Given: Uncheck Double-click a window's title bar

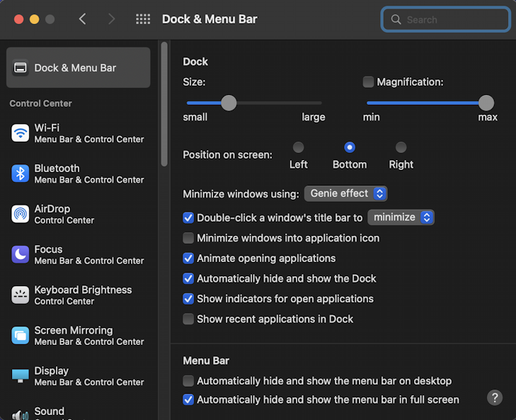Looking at the screenshot, I should pyautogui.click(x=188, y=217).
